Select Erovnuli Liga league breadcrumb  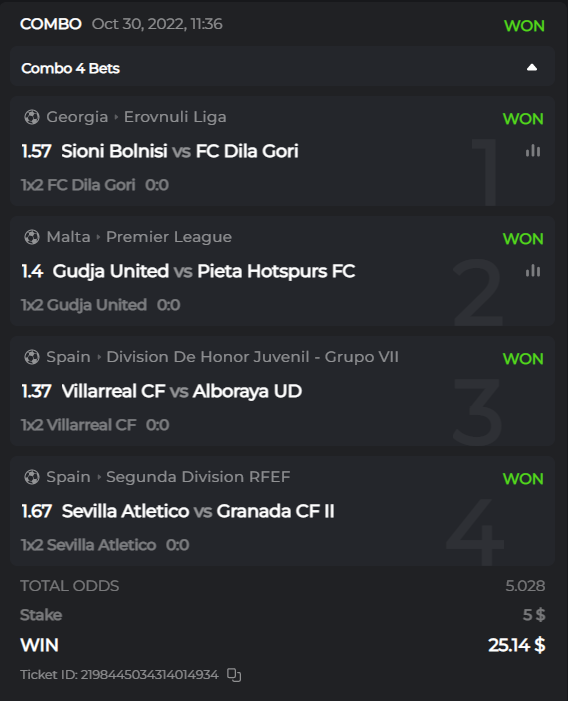(x=175, y=117)
